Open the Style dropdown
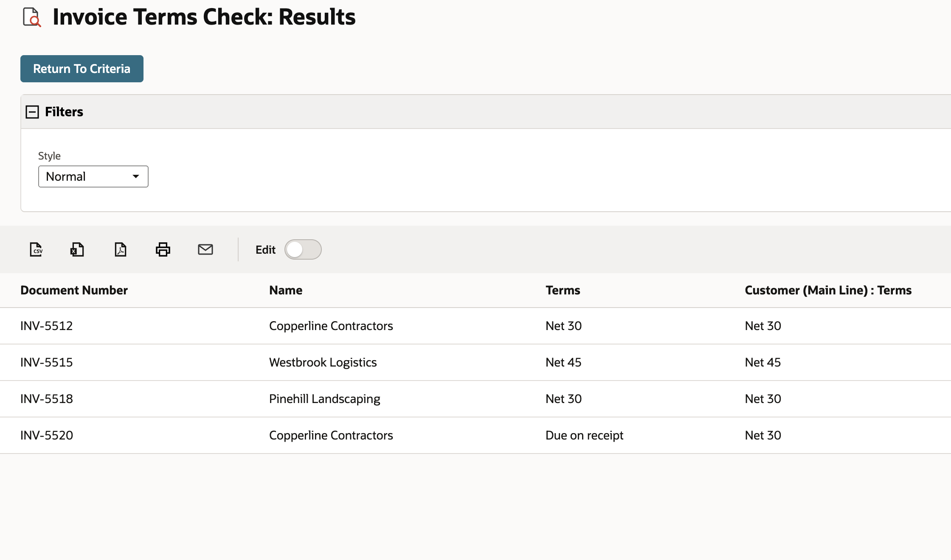The width and height of the screenshot is (951, 560). [x=93, y=176]
